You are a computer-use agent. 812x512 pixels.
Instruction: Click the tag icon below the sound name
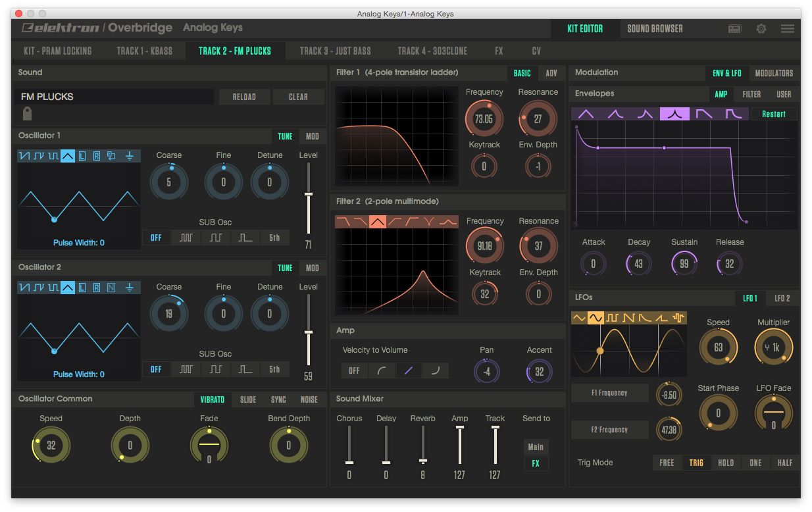click(27, 114)
